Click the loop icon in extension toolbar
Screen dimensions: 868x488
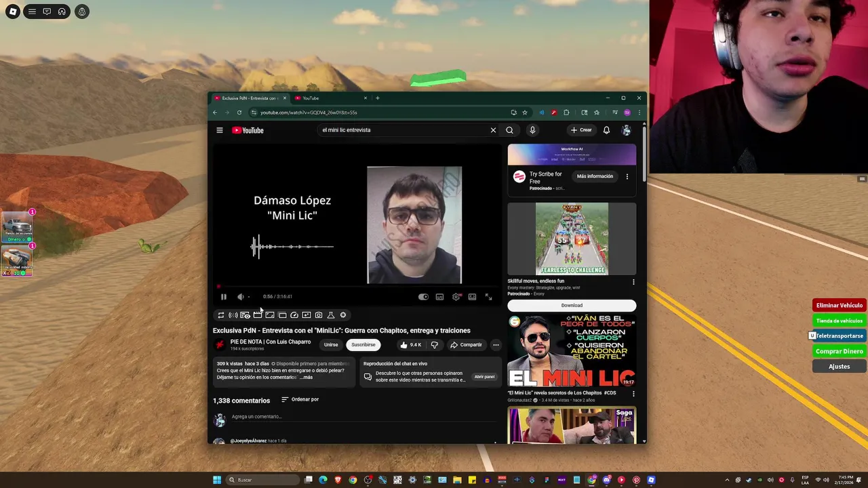pyautogui.click(x=220, y=315)
